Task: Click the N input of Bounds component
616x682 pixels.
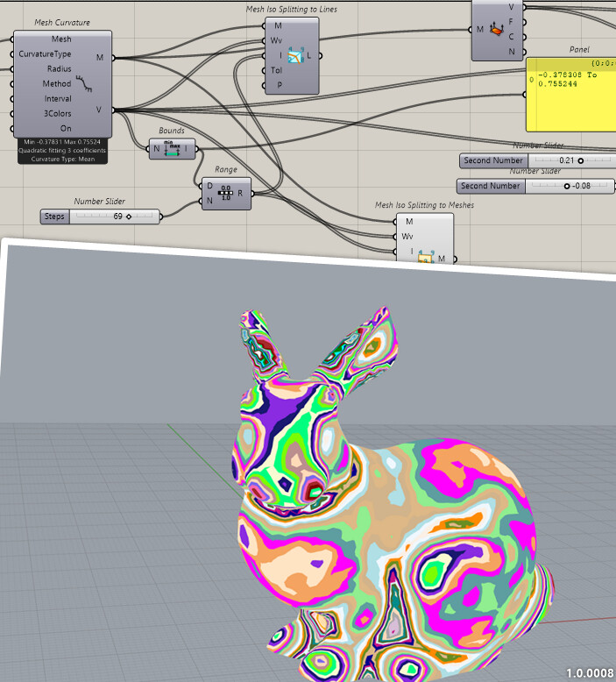Action: (x=157, y=149)
